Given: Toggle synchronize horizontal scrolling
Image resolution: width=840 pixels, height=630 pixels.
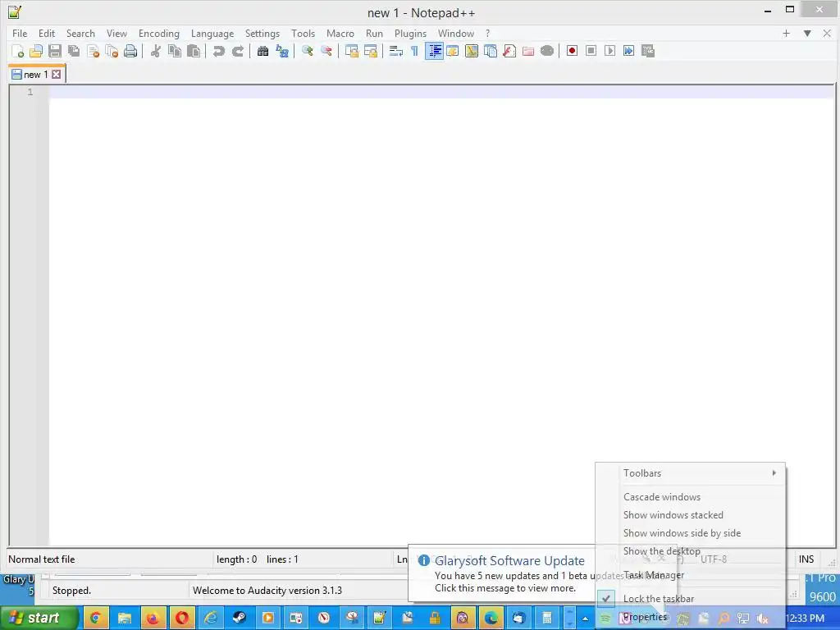Looking at the screenshot, I should [370, 51].
